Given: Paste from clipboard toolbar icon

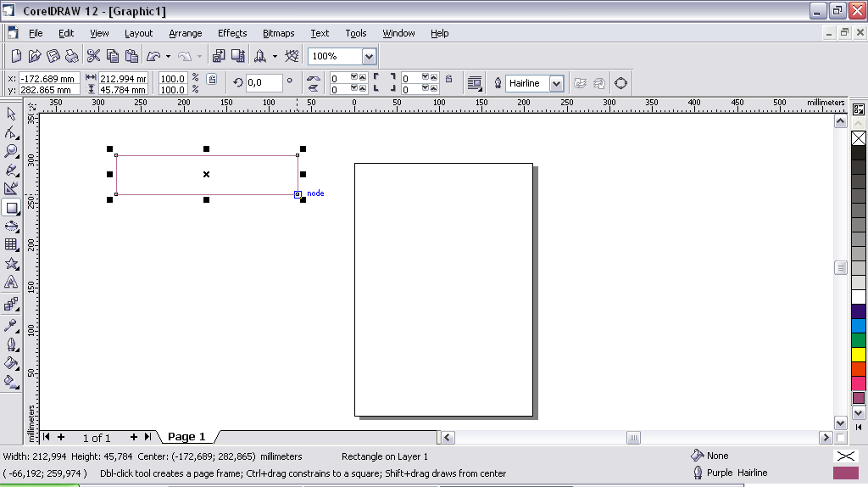Looking at the screenshot, I should point(131,56).
